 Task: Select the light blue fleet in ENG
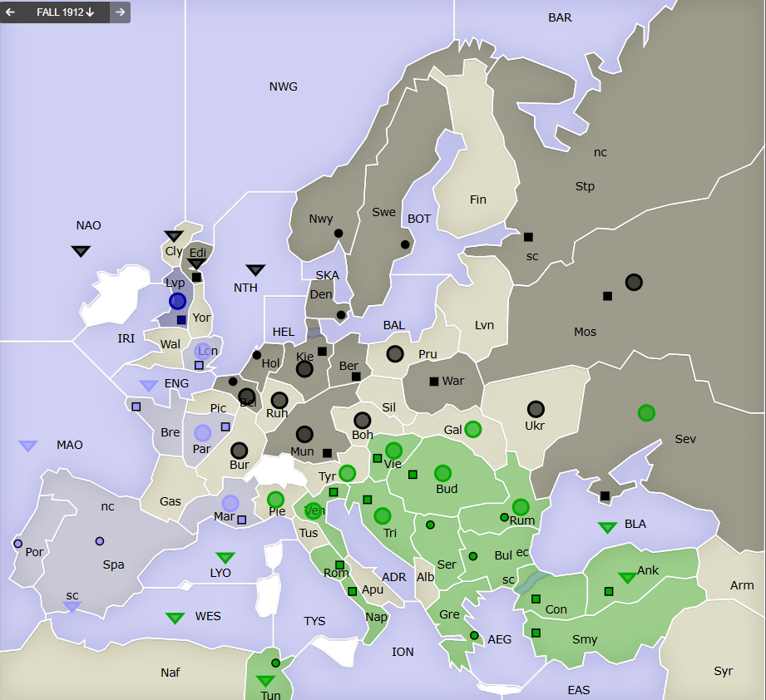(149, 386)
